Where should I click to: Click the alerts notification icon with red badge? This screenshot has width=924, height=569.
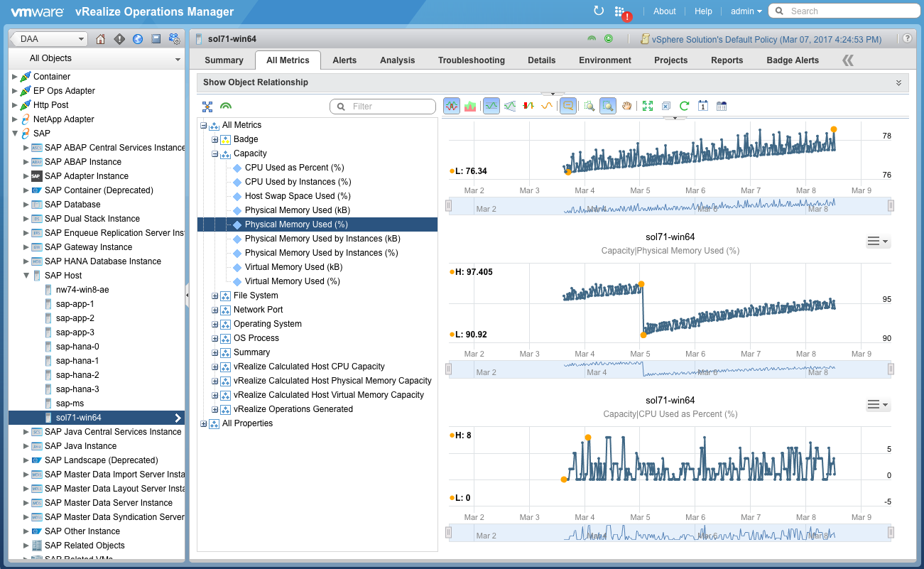tap(621, 12)
